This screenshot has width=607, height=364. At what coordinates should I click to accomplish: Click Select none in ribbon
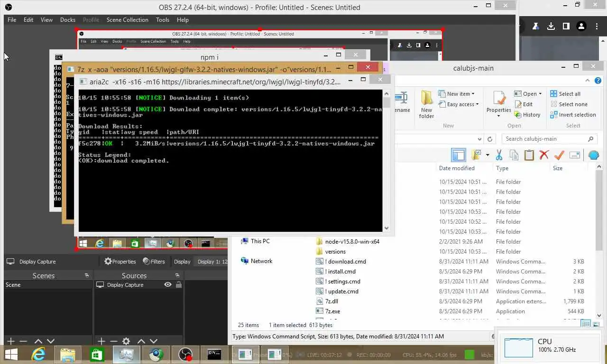569,104
